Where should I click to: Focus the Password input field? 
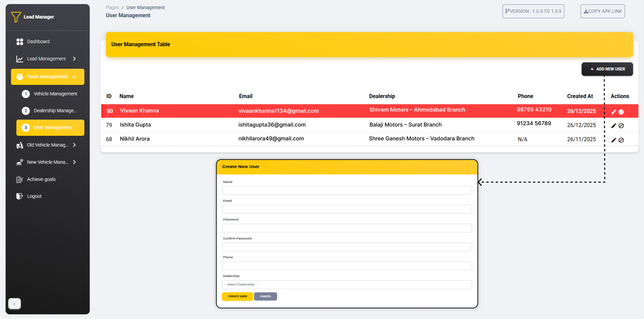[347, 228]
